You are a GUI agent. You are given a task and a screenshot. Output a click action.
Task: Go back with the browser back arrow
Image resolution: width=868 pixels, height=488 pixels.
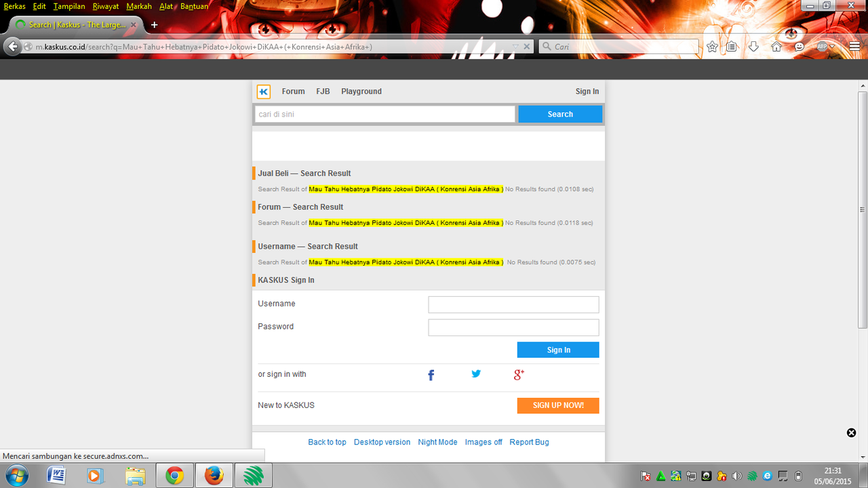click(12, 47)
